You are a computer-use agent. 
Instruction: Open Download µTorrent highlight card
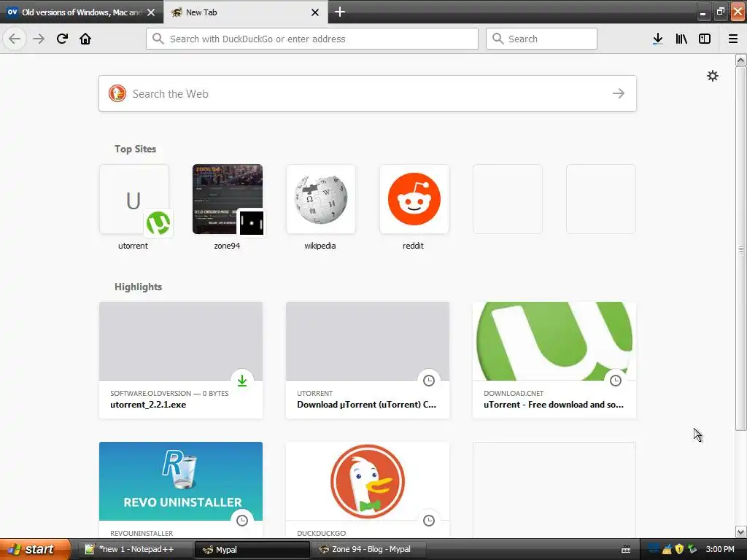click(368, 360)
